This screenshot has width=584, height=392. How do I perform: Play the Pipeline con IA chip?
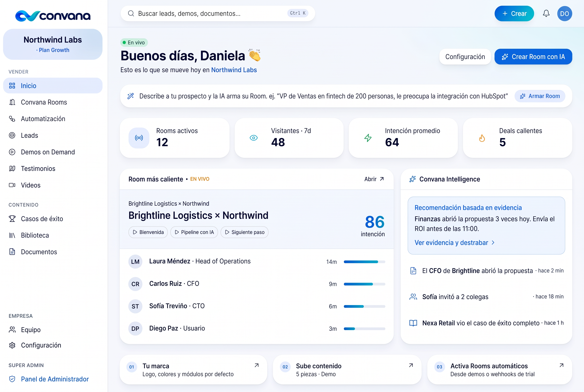point(194,232)
